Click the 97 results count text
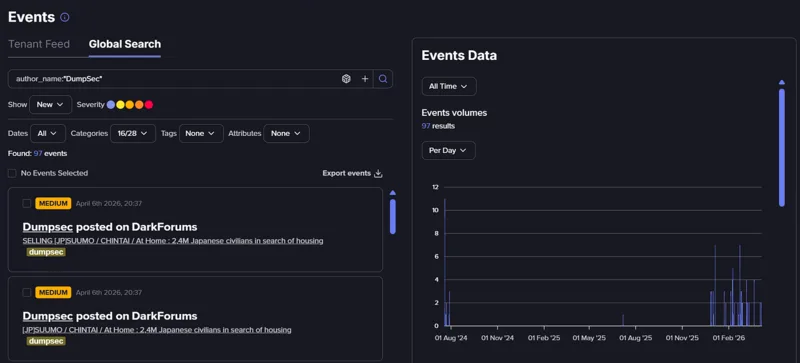 click(x=438, y=126)
